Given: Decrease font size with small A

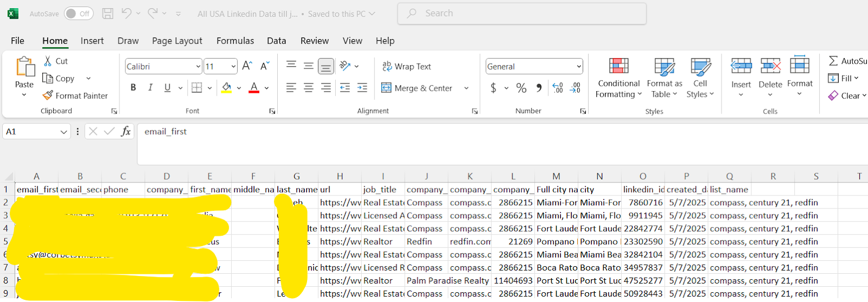Looking at the screenshot, I should pos(265,66).
